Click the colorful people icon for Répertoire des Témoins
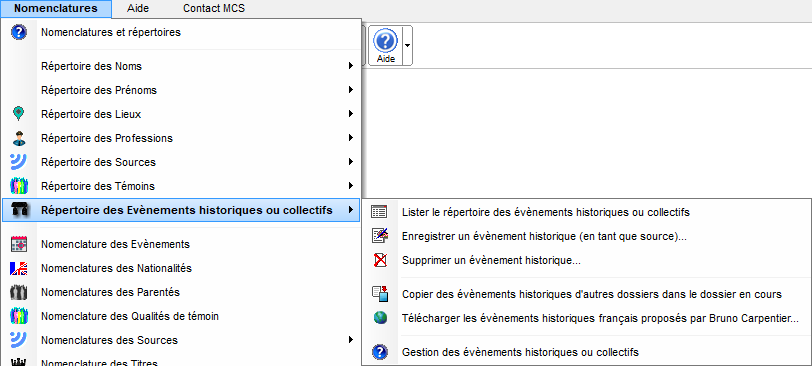Image resolution: width=812 pixels, height=366 pixels. 19,186
